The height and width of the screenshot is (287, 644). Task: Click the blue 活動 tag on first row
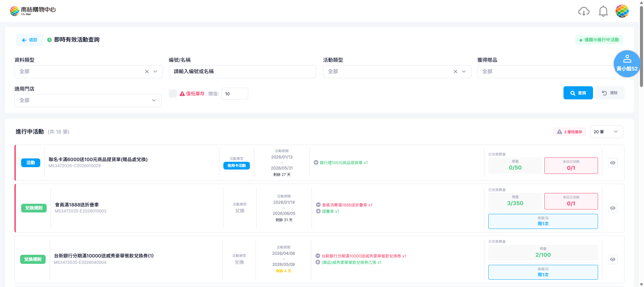click(x=31, y=163)
